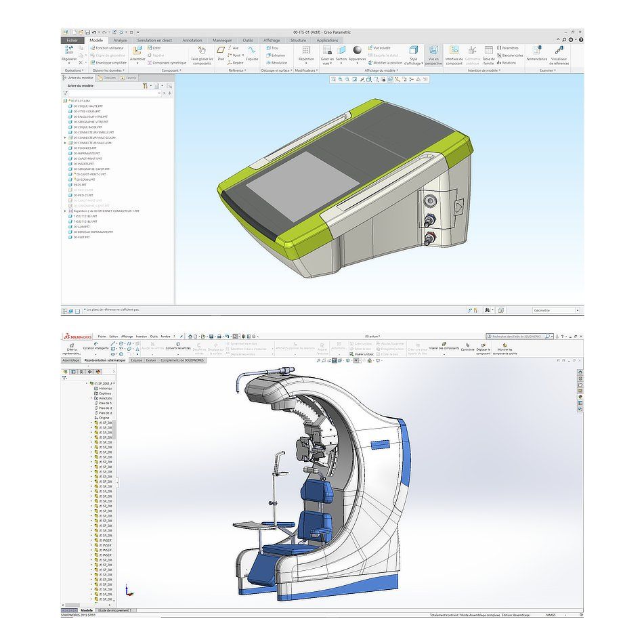The height and width of the screenshot is (644, 644).
Task: Select the Extrusion tool
Action: (x=276, y=56)
